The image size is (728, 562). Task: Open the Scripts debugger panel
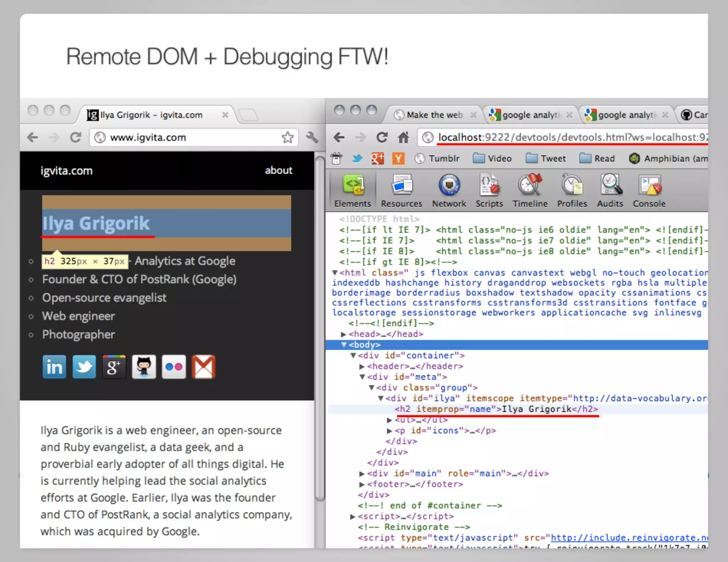point(489,190)
